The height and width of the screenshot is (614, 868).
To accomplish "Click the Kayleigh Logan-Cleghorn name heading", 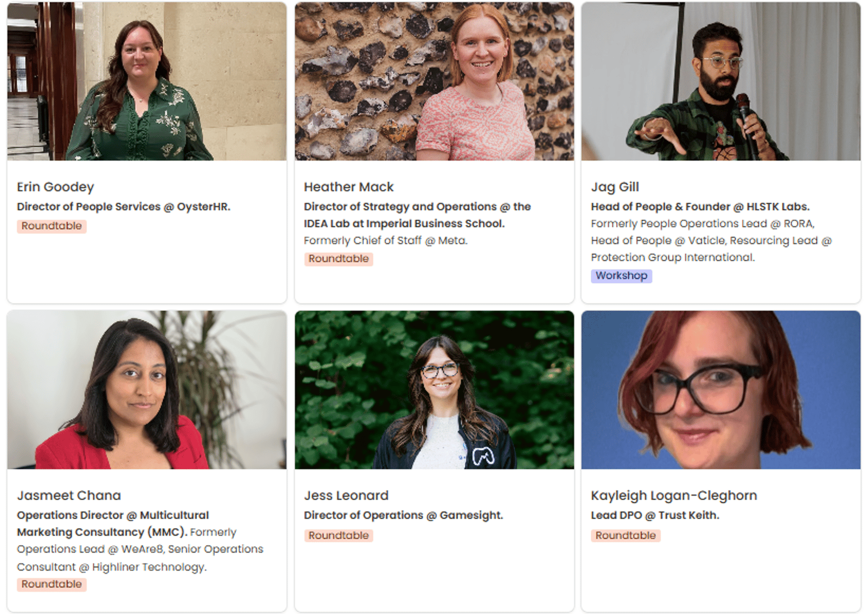I will pyautogui.click(x=674, y=496).
